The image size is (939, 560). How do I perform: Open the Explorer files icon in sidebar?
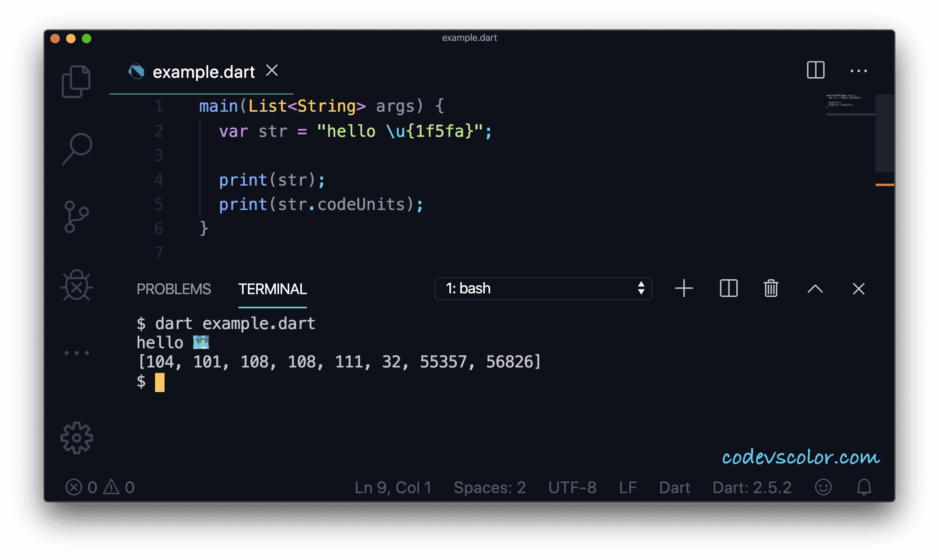click(76, 81)
